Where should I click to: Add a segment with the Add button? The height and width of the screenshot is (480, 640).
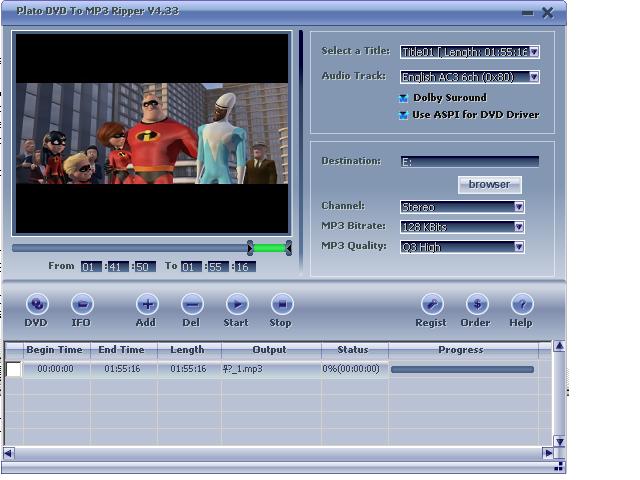pyautogui.click(x=147, y=304)
